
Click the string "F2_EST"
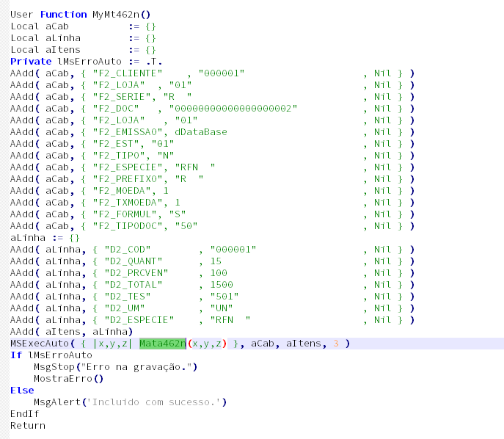(x=116, y=144)
